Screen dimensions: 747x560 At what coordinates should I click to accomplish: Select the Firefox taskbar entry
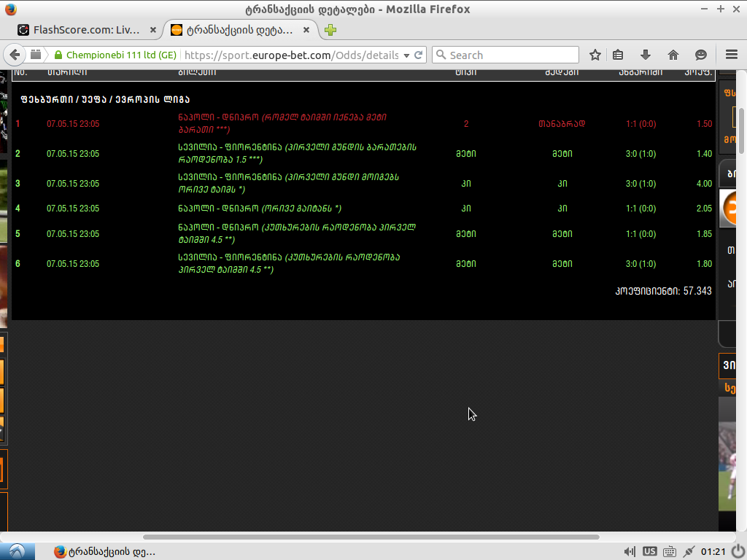pos(104,552)
